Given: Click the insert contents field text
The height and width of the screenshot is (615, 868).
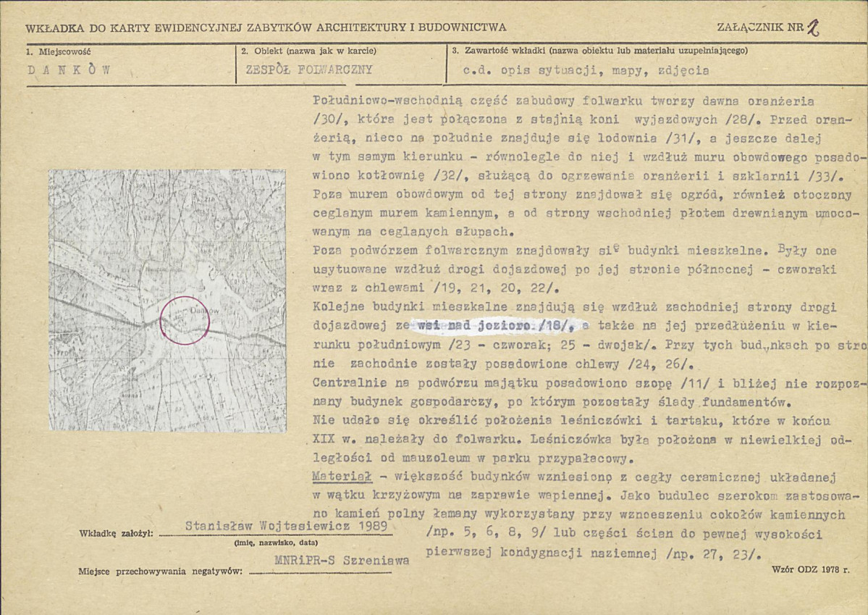Looking at the screenshot, I should [x=586, y=70].
